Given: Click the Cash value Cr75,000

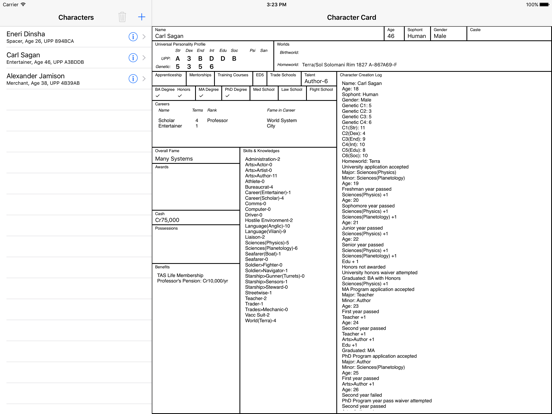Looking at the screenshot, I should [x=167, y=220].
